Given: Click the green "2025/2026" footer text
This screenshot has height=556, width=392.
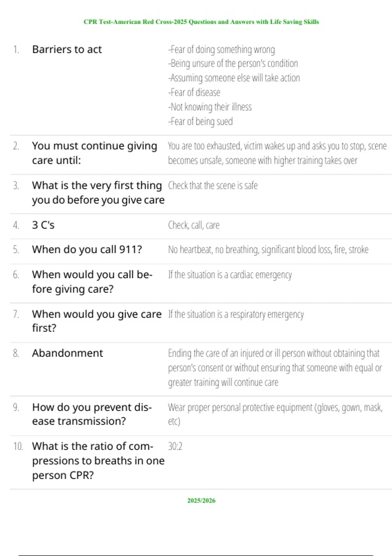Looking at the screenshot, I should click(201, 500).
